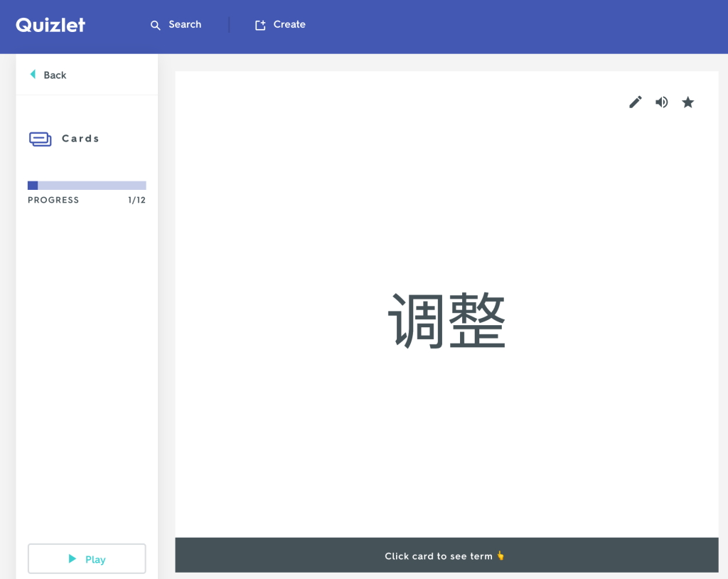Click the Create plus icon

pyautogui.click(x=260, y=25)
